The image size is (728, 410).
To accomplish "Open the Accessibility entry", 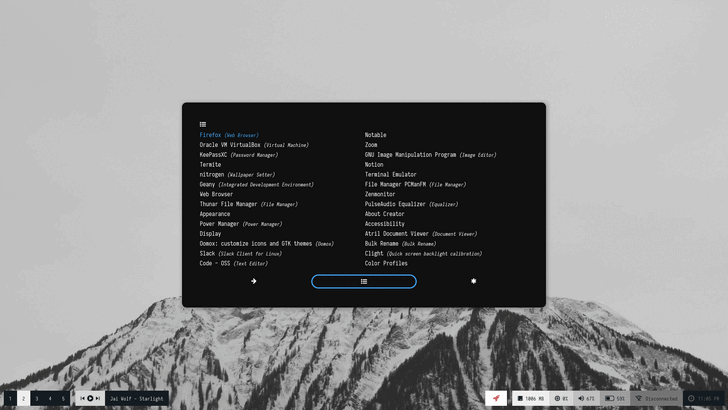I will [385, 224].
